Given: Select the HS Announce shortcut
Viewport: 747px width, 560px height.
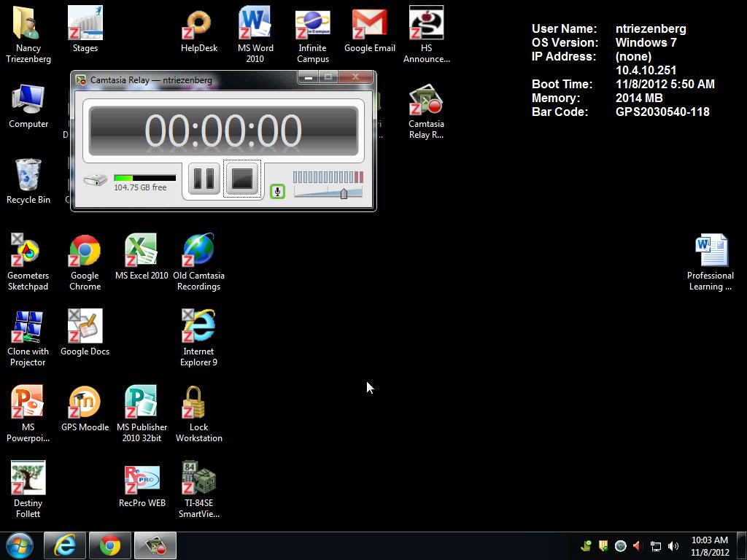Looking at the screenshot, I should pos(426,34).
